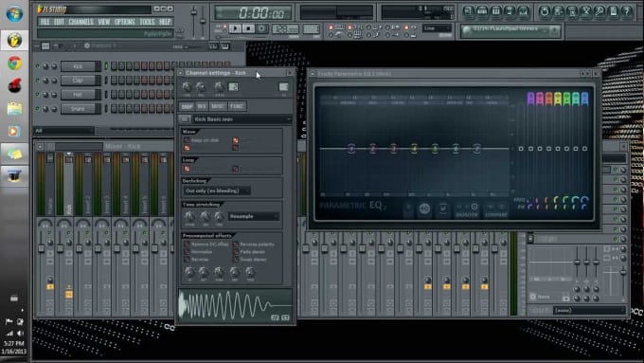Open the File menu

point(45,22)
